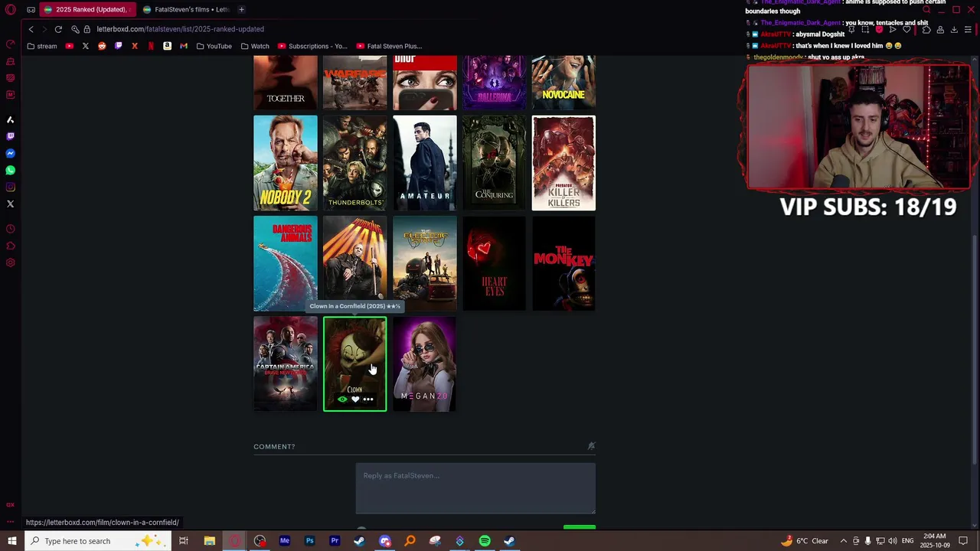Viewport: 980px width, 551px height.
Task: Open the stream bookmarks folder
Action: (41, 46)
